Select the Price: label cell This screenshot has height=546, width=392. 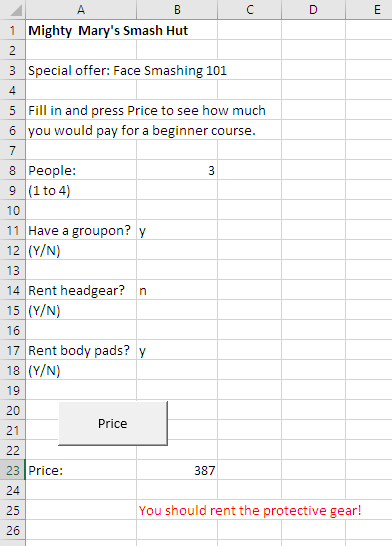coord(81,470)
